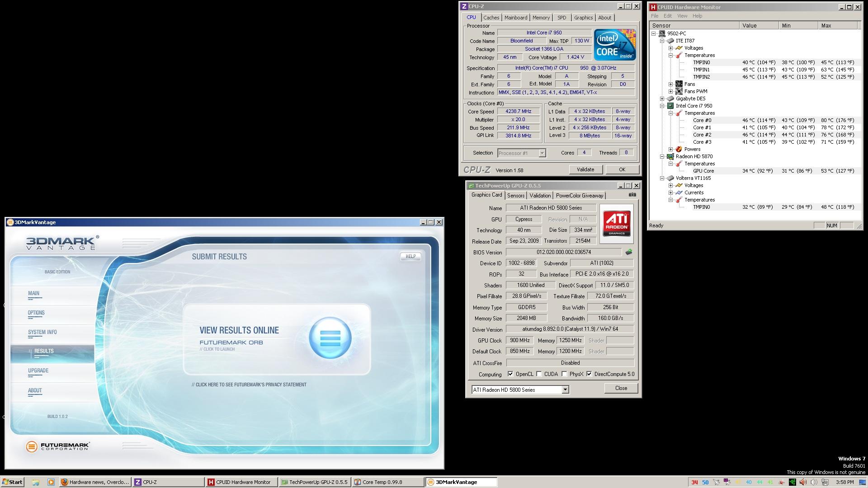The width and height of the screenshot is (868, 488).
Task: Collapse the Radeon HD 5870 node
Action: tap(662, 156)
